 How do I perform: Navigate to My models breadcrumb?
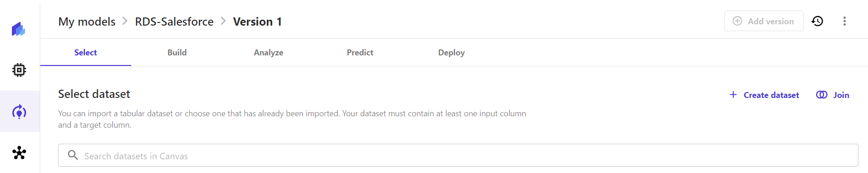[87, 22]
